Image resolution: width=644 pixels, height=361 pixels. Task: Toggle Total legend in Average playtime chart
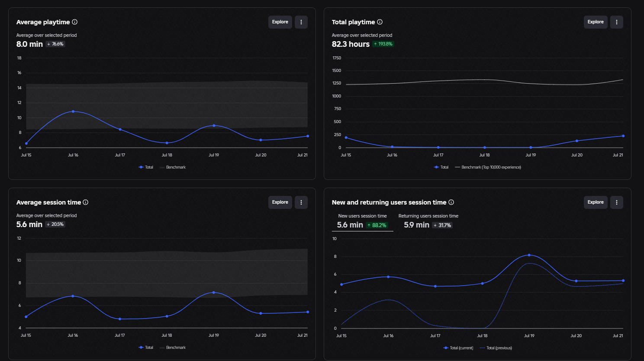pyautogui.click(x=146, y=167)
